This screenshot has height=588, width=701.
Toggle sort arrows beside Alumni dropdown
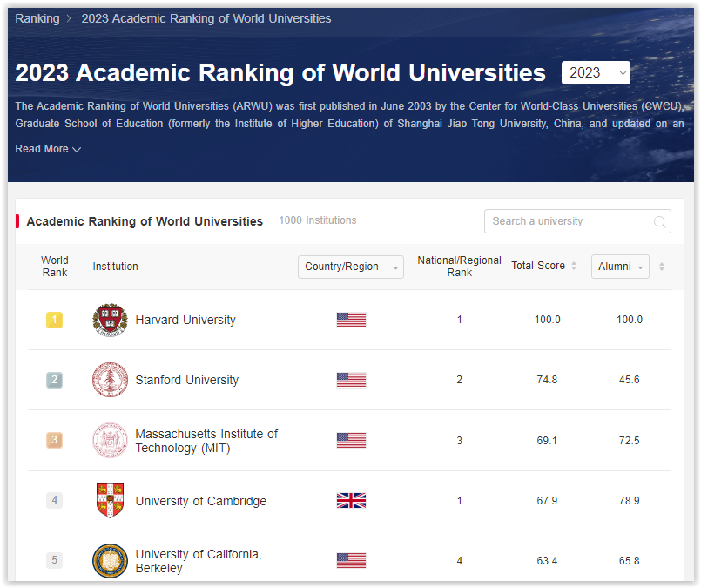pyautogui.click(x=662, y=267)
